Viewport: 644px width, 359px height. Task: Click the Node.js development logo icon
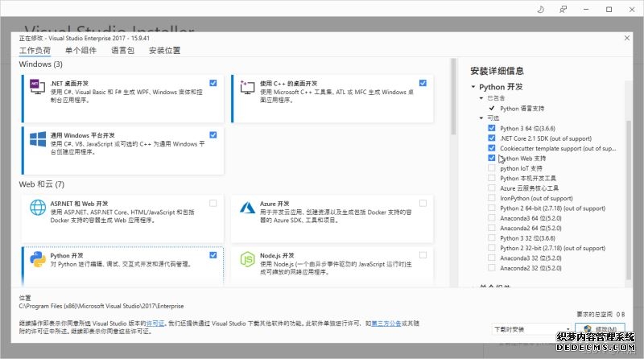[x=247, y=259]
